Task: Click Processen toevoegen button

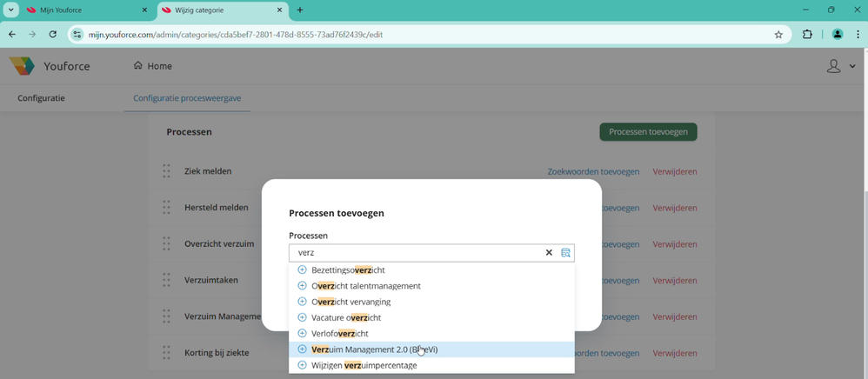Action: click(648, 132)
